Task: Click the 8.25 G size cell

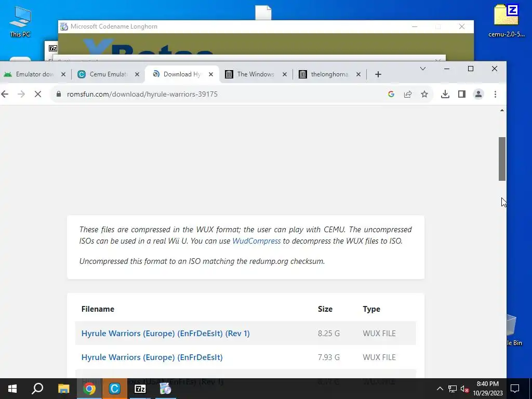Action: tap(328, 333)
